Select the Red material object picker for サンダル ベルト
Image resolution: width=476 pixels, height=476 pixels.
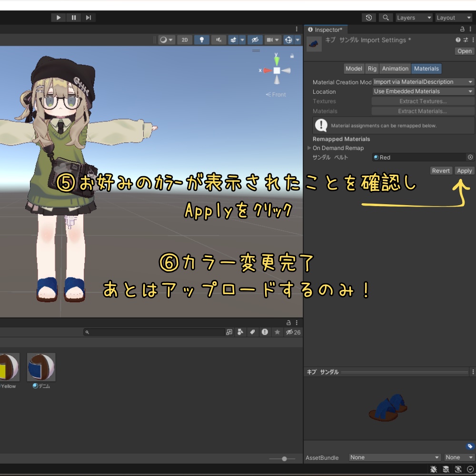pyautogui.click(x=470, y=157)
